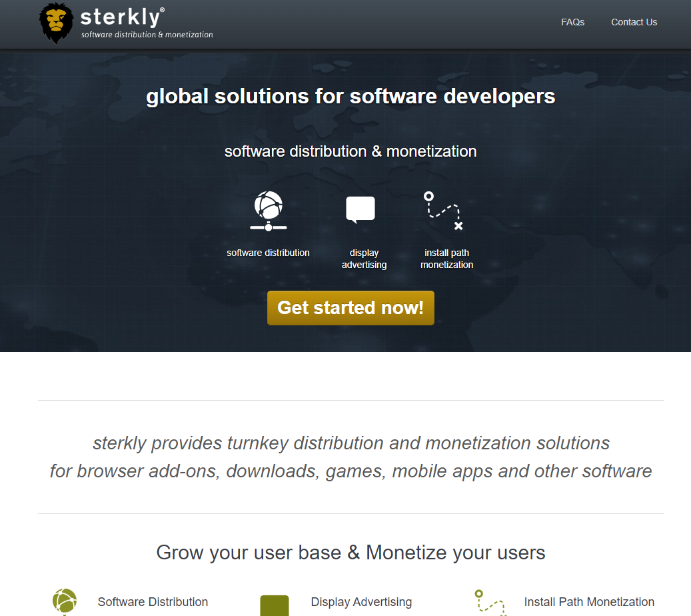Click the olive dashed path Install Path icon
Image resolution: width=691 pixels, height=616 pixels.
(x=490, y=603)
